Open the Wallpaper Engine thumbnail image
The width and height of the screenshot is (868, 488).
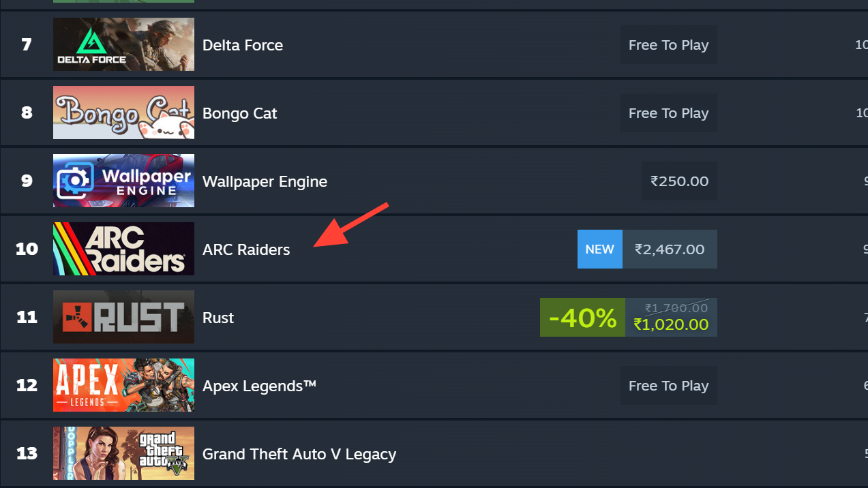coord(123,181)
